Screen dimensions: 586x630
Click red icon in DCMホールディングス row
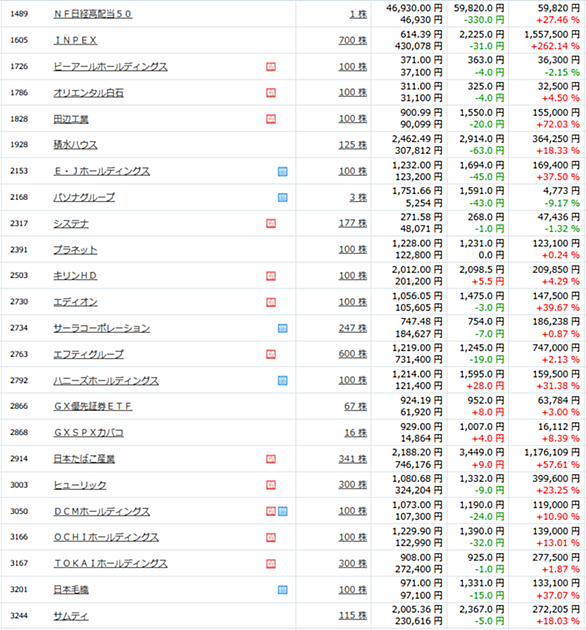[x=271, y=511]
